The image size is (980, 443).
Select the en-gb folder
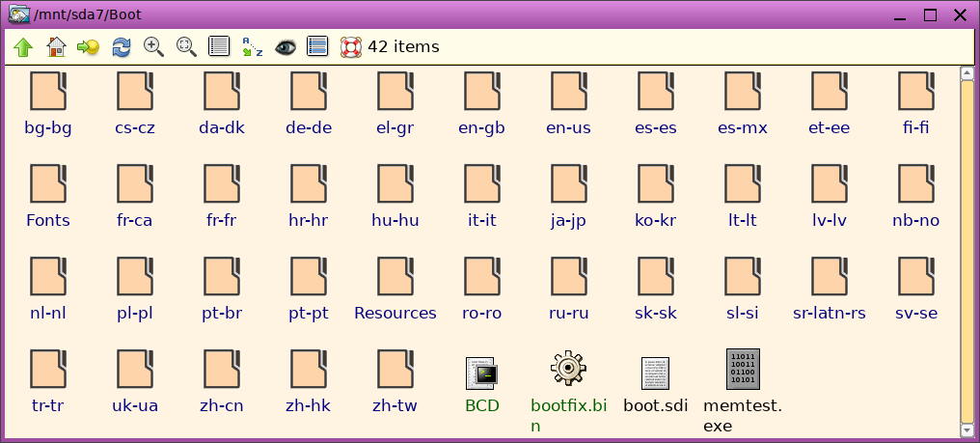click(x=482, y=104)
